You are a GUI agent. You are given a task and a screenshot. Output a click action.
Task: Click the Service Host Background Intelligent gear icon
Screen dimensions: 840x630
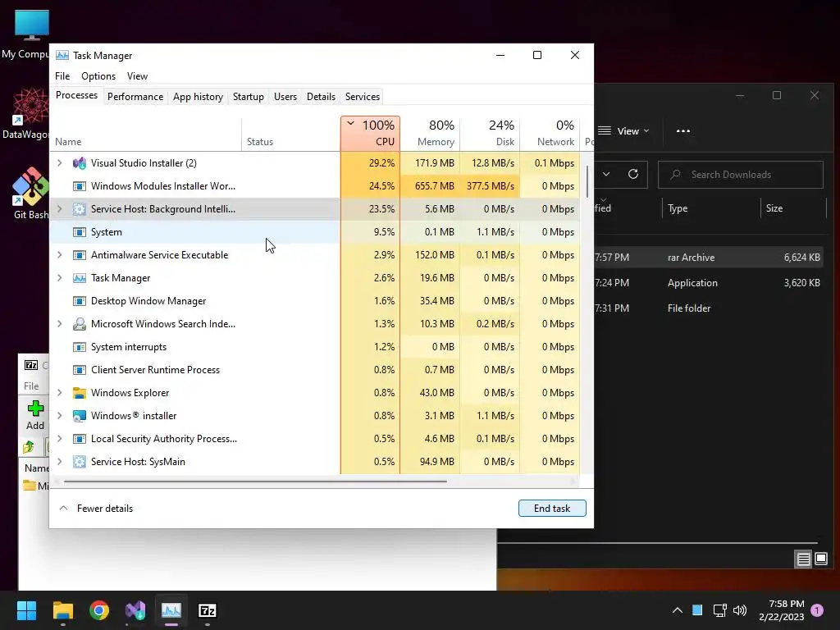click(x=80, y=209)
